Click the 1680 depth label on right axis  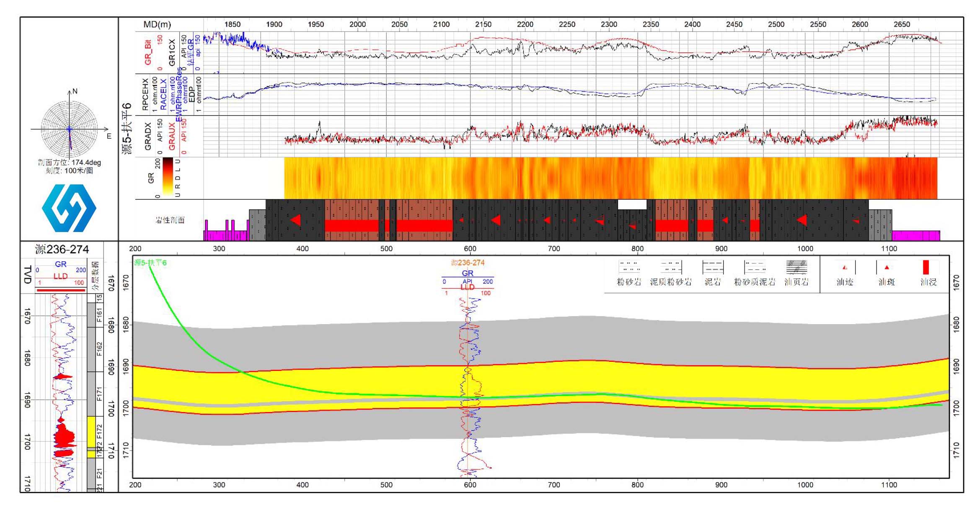pyautogui.click(x=956, y=325)
